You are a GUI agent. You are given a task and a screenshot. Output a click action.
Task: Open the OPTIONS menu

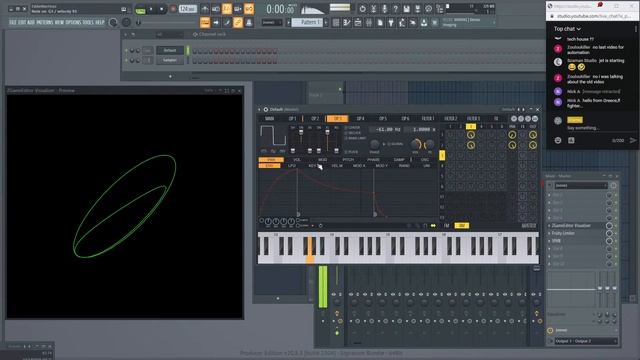click(73, 22)
